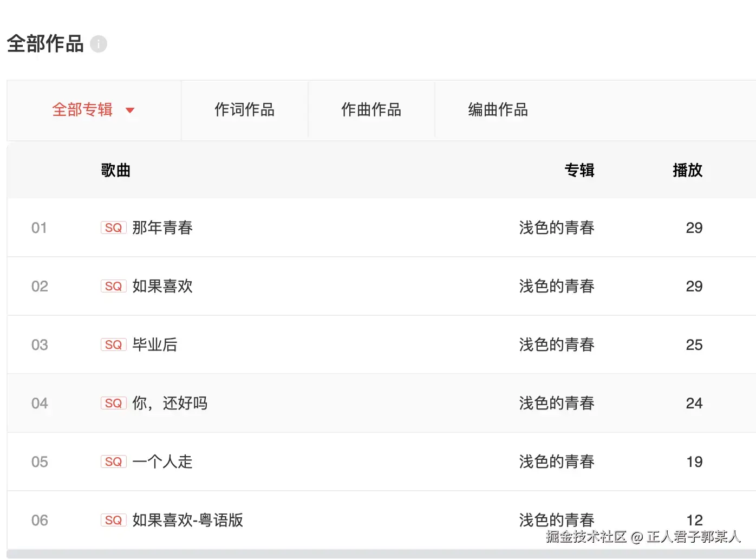Click play count 25 for 毕业后

[694, 344]
